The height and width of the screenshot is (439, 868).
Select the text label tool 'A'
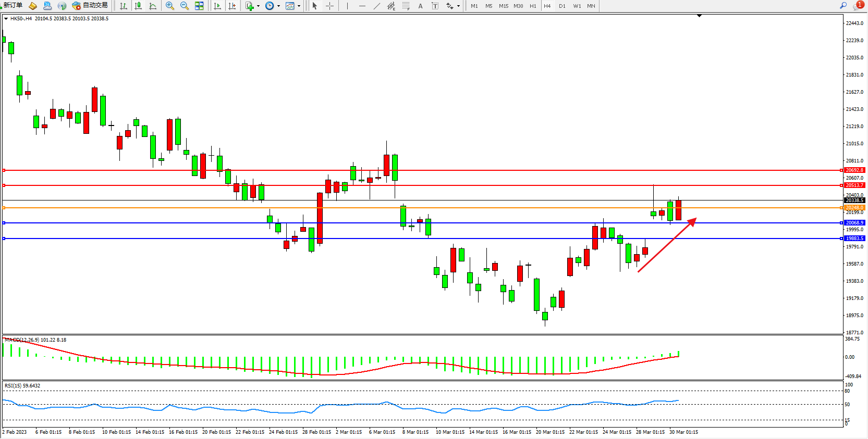(420, 6)
